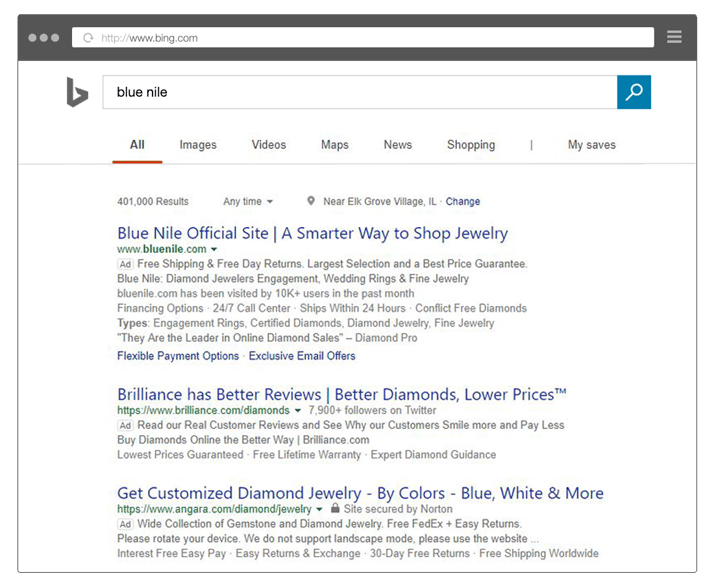This screenshot has width=714, height=587.
Task: Open the Maps tab
Action: click(x=335, y=145)
